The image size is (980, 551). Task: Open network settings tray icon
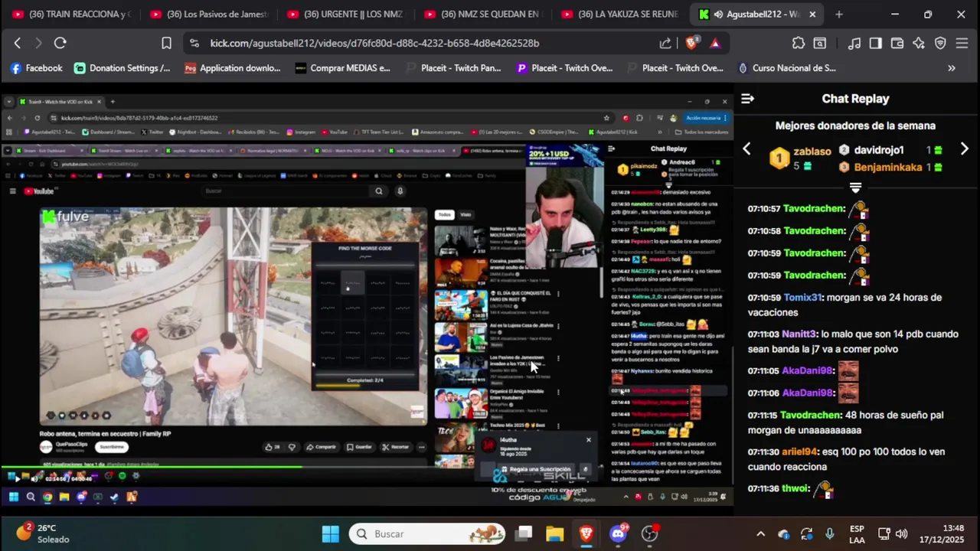884,534
